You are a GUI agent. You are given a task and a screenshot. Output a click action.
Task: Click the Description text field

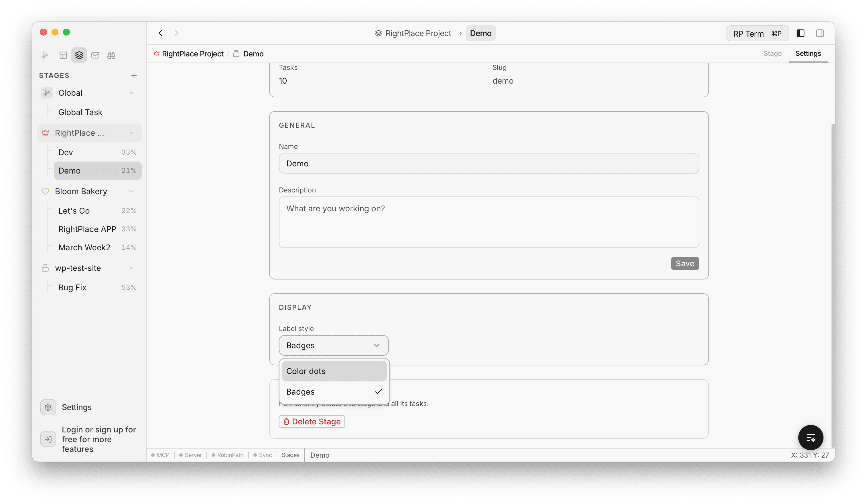[488, 222]
